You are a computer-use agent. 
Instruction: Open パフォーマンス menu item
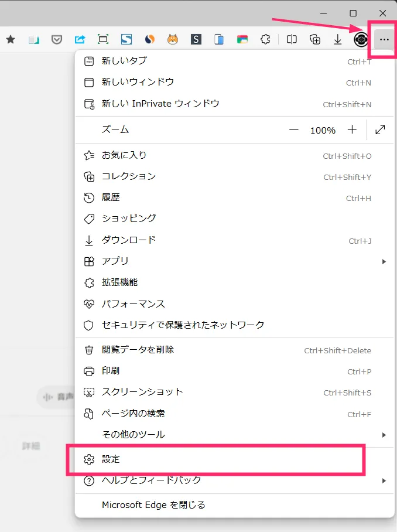coord(234,304)
